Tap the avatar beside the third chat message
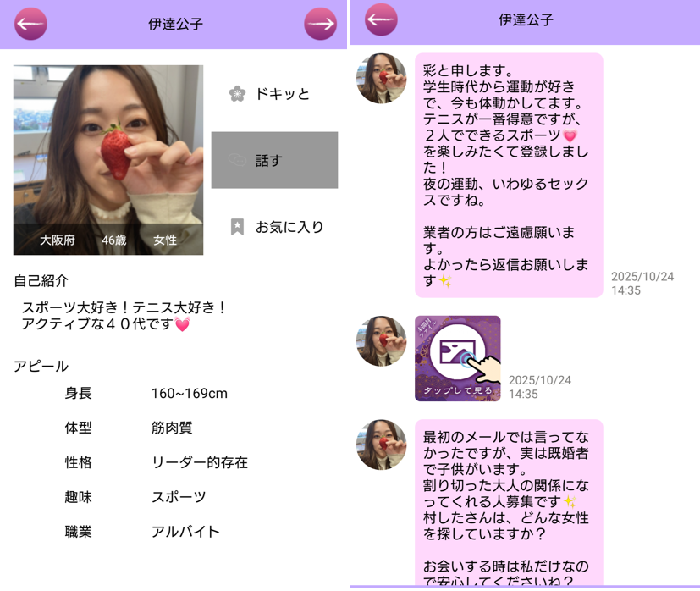Viewport: 700px width, 591px height. [x=381, y=445]
